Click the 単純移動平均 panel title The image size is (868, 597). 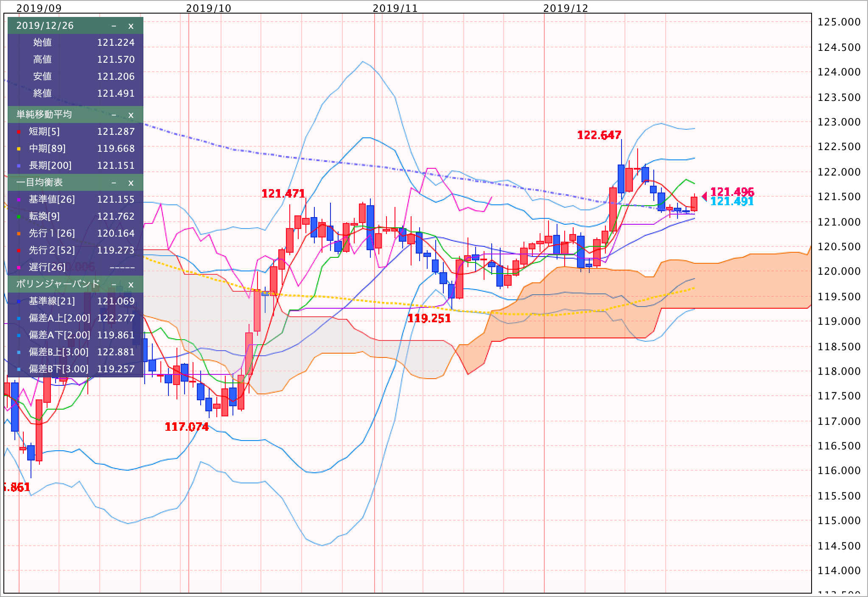tap(44, 114)
